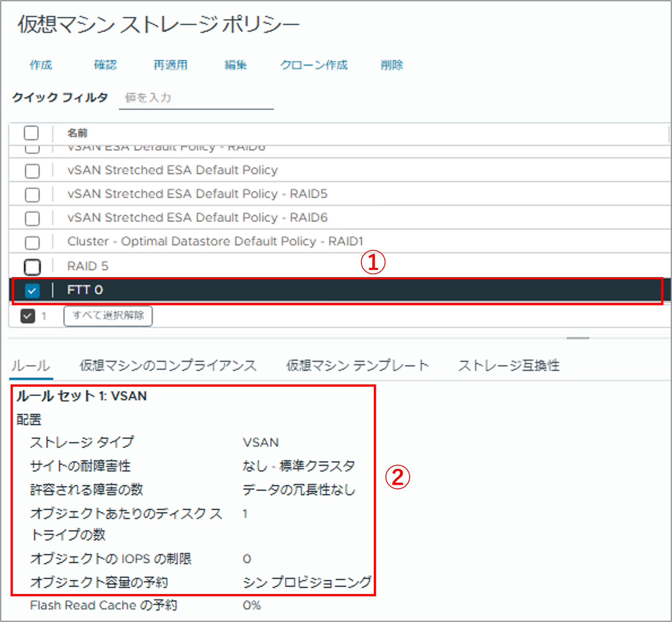
Task: Toggle the selected count checkbox in the footer
Action: pos(28,316)
